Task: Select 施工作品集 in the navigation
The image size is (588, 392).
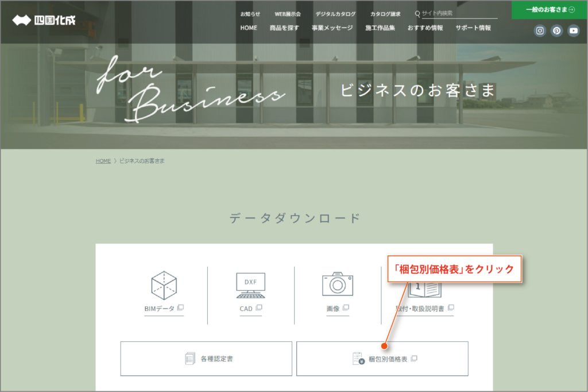Action: pyautogui.click(x=380, y=28)
